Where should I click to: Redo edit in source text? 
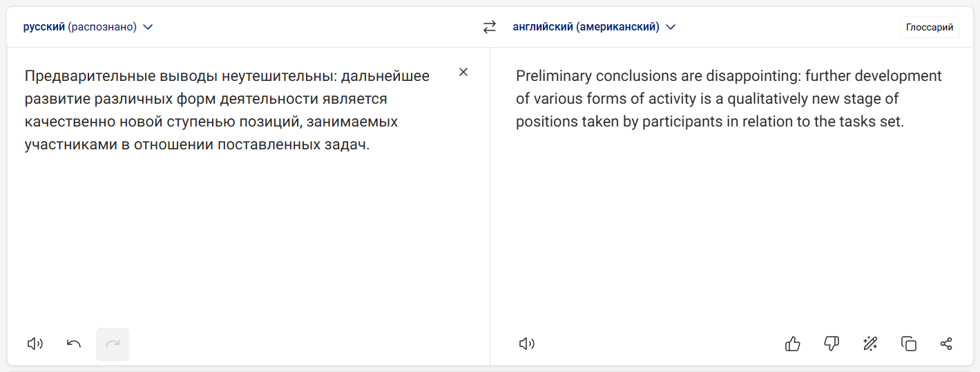[x=113, y=344]
